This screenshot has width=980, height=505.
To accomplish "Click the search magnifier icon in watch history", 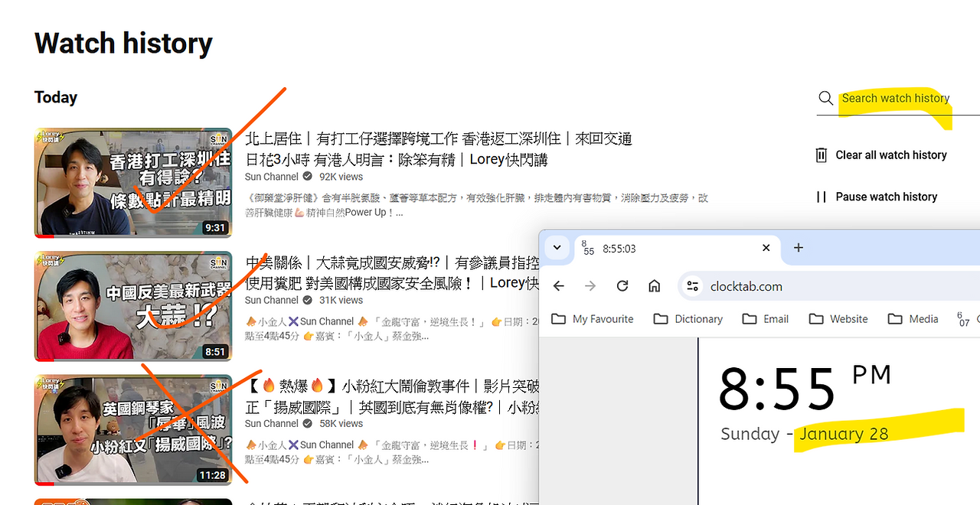I will tap(825, 98).
